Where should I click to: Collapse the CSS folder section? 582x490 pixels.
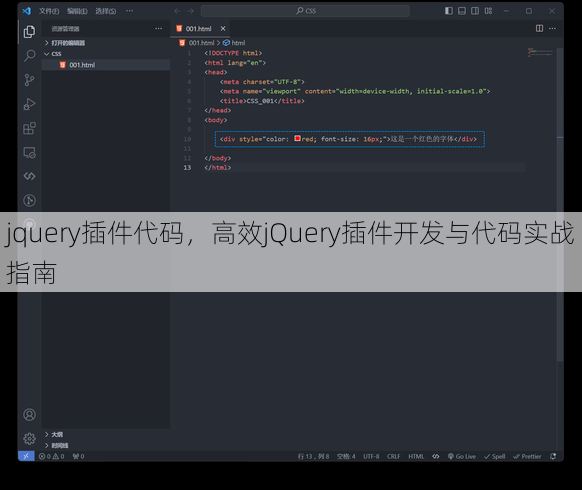click(x=106, y=54)
